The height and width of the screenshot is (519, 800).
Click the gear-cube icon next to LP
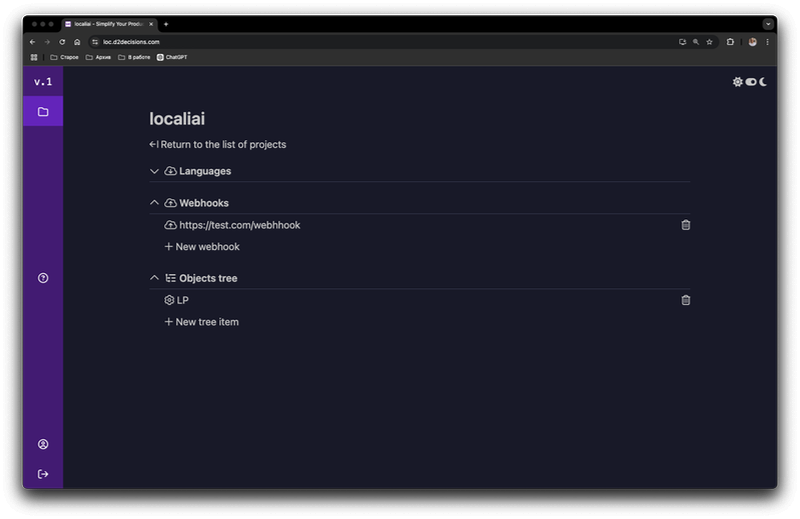[x=169, y=300]
